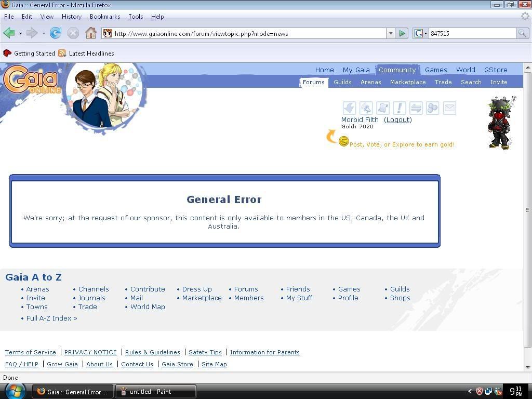Click the Latest Headlines RSS feed icon

(x=62, y=54)
